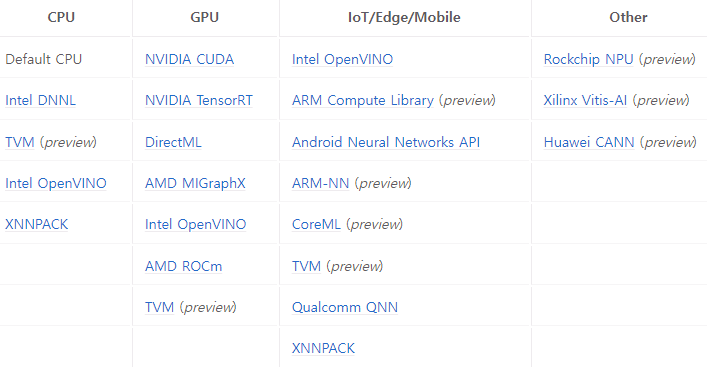Click the Xilinx Vitis-AI link
707x367 pixels.
coord(585,100)
